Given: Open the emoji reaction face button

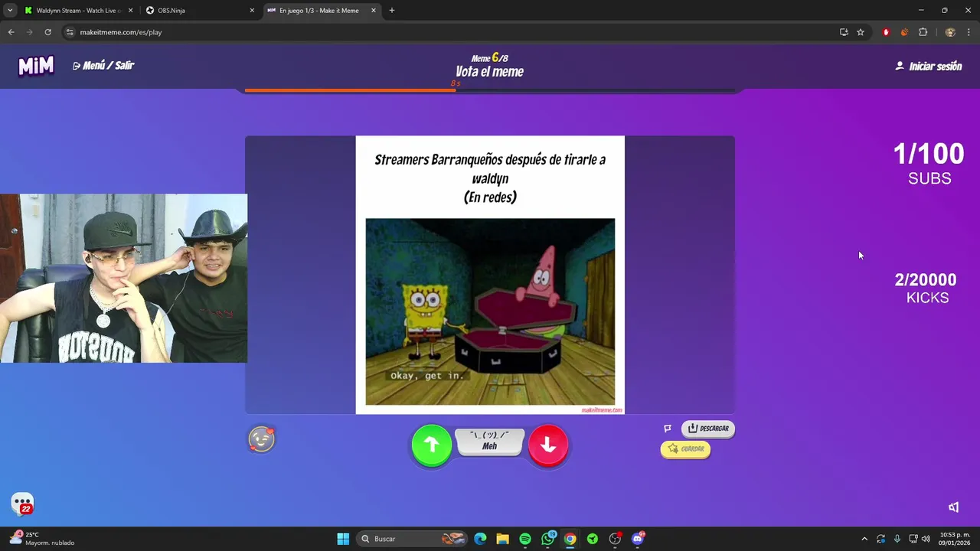Looking at the screenshot, I should (262, 439).
